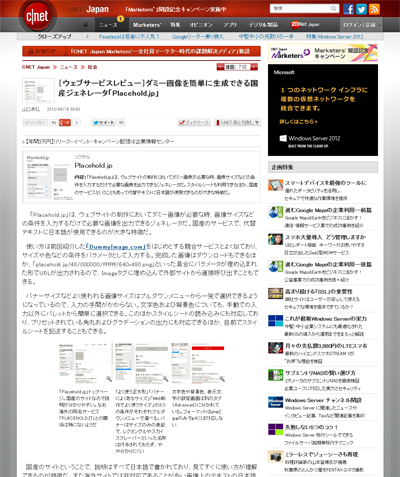Enlarge the third gallery screenshot with red banner
The width and height of the screenshot is (400, 477).
coord(198,363)
